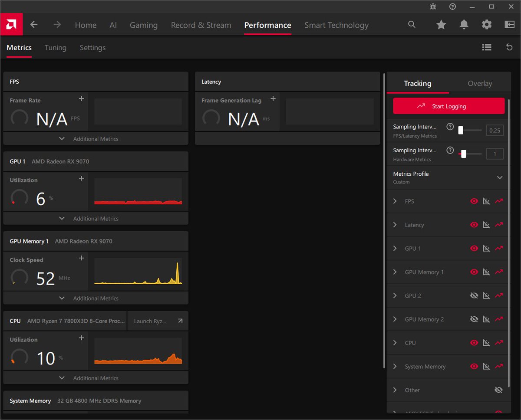Expand Additional Metrics under Frame Rate
Image resolution: width=521 pixels, height=420 pixels.
(x=96, y=139)
